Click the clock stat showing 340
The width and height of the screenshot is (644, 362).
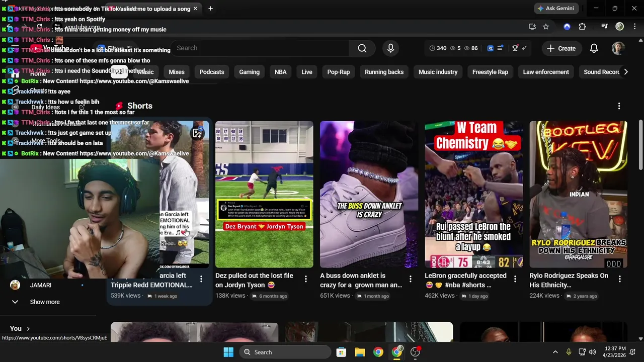[438, 48]
